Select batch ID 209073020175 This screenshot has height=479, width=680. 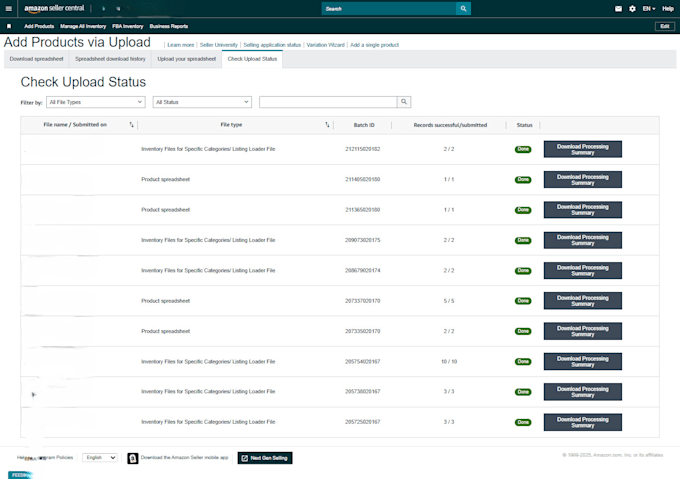[x=363, y=240]
